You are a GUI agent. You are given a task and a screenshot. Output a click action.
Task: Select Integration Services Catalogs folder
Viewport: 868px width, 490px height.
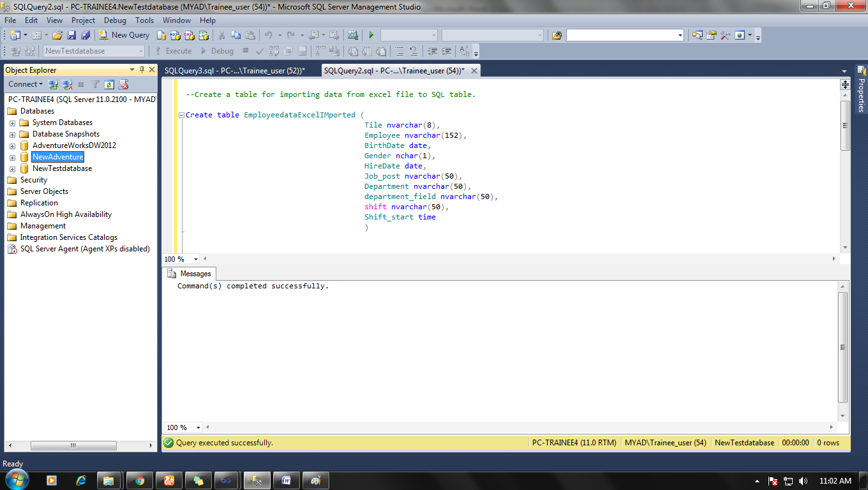[63, 237]
